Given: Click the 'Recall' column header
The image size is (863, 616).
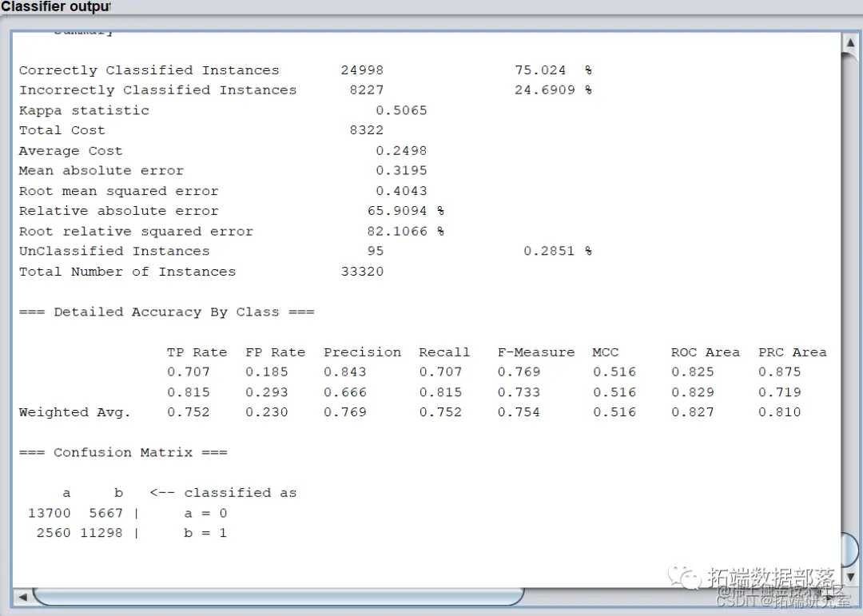Looking at the screenshot, I should 444,352.
